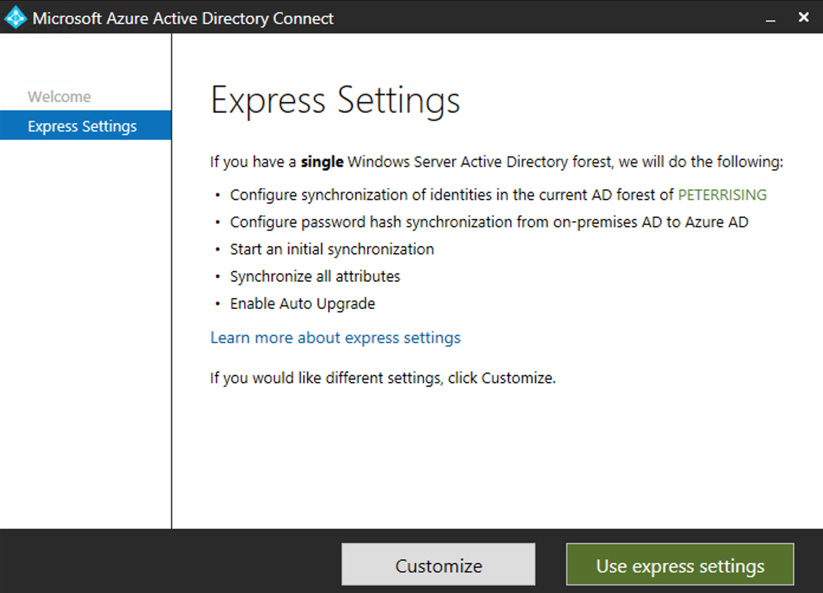The width and height of the screenshot is (823, 593).
Task: Click the 'If you would like different settings' hint
Action: click(382, 378)
